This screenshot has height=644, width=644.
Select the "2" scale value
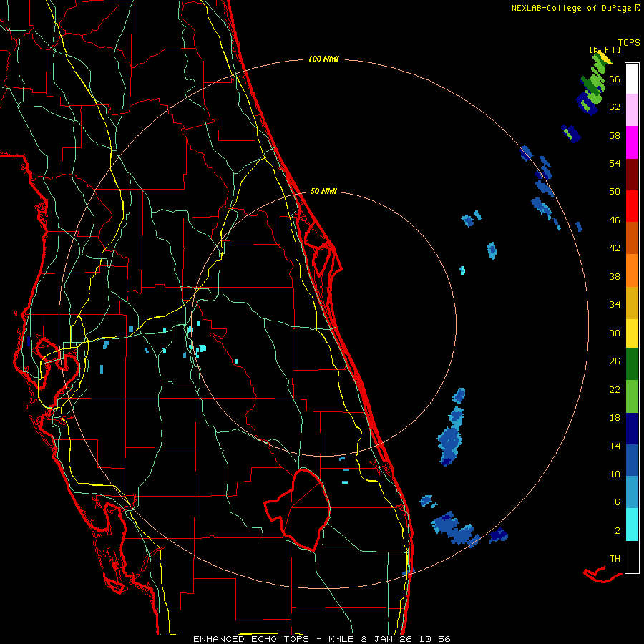click(x=618, y=530)
